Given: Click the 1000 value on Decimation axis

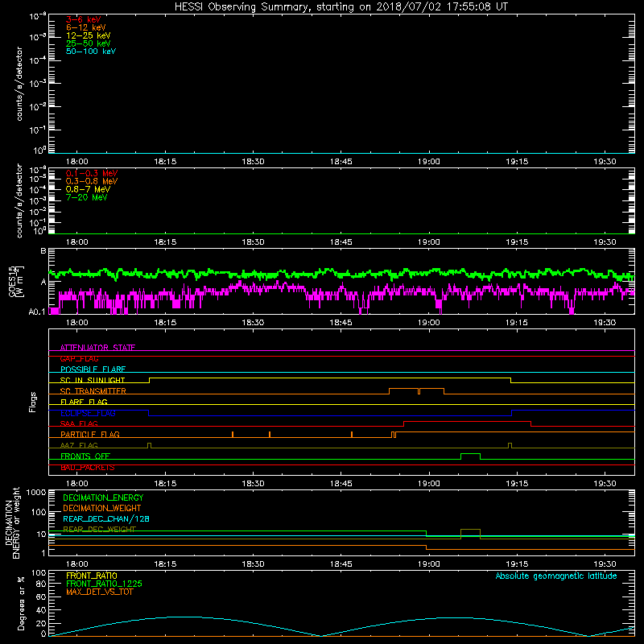Looking at the screenshot, I should pos(35,492).
